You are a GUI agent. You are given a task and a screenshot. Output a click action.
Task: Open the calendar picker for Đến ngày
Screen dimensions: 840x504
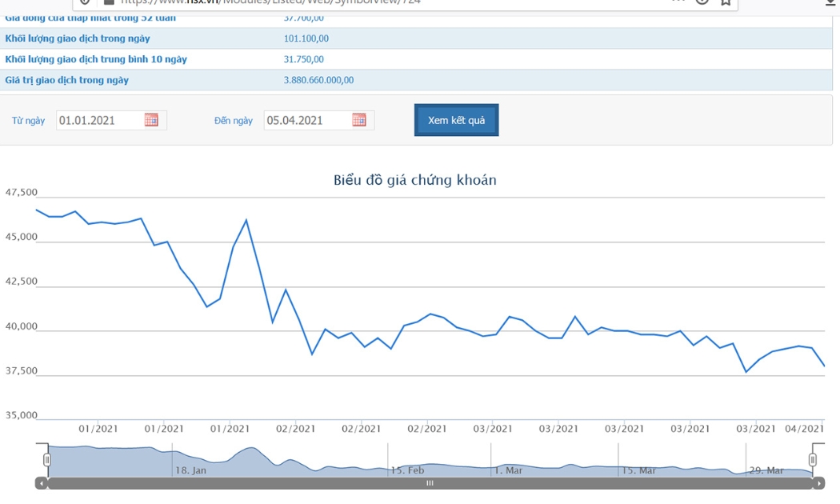tap(359, 120)
